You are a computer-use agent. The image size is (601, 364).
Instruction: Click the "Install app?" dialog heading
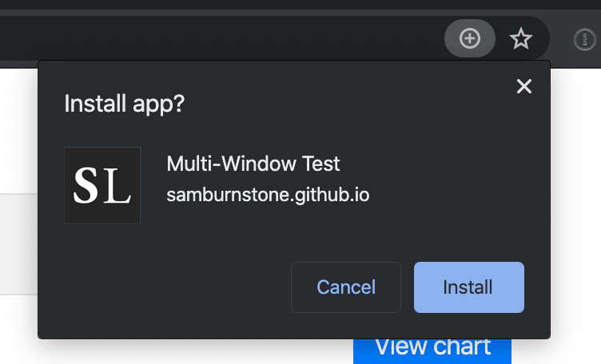124,104
